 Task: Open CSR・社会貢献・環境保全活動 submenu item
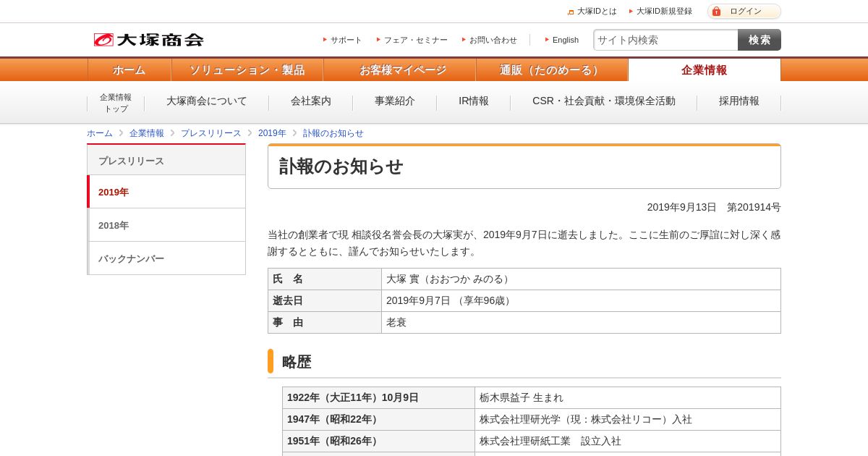tap(604, 101)
